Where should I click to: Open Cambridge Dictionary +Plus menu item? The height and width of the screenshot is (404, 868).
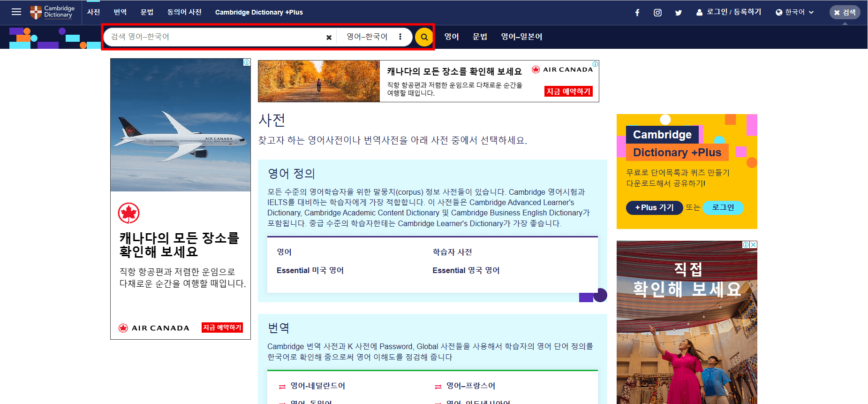coord(259,12)
